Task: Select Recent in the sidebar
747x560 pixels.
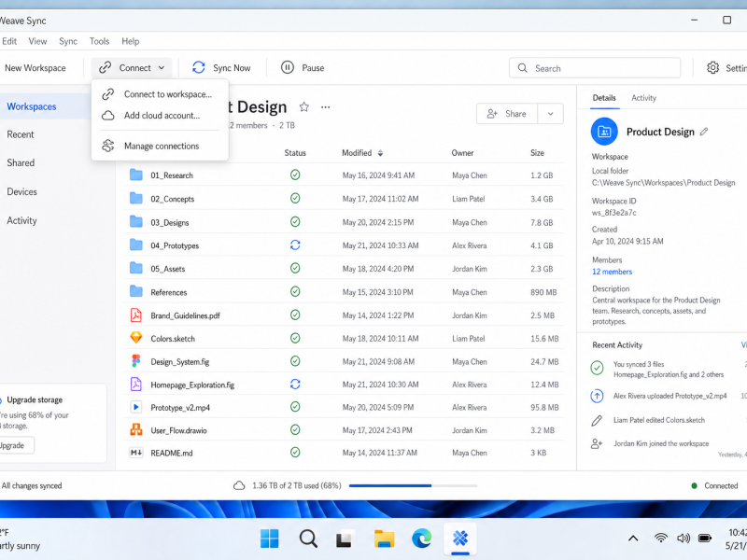Action: 21,134
